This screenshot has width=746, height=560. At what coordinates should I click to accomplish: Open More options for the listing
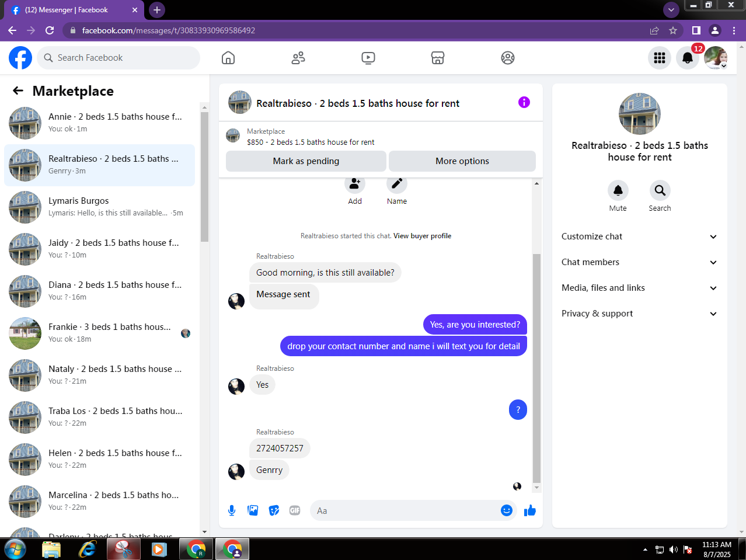[462, 161]
